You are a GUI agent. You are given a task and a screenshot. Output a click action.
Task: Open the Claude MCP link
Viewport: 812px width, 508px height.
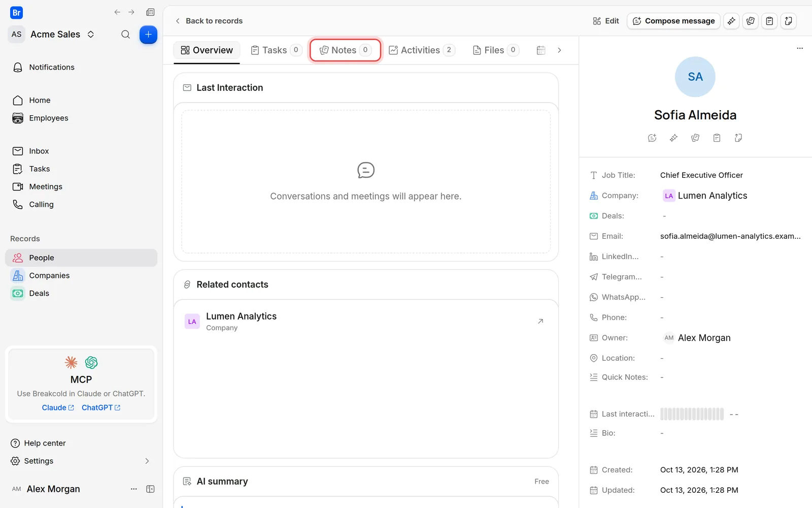pyautogui.click(x=58, y=407)
